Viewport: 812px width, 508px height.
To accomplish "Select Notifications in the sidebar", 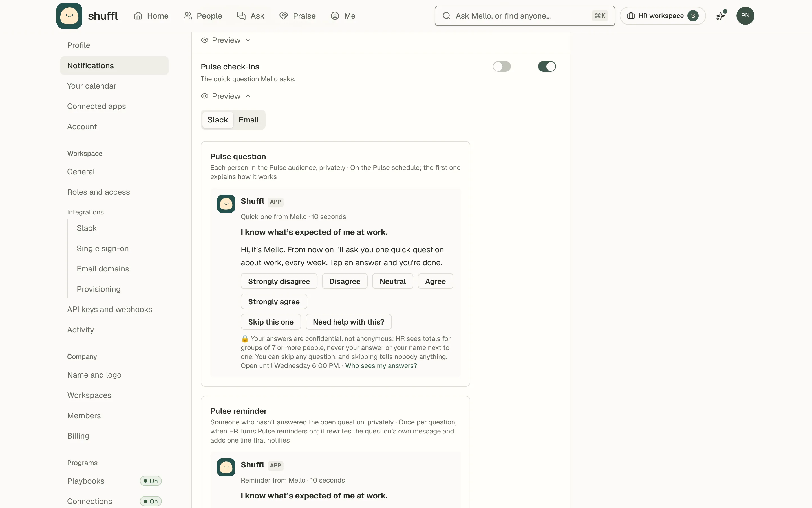I will click(x=114, y=65).
